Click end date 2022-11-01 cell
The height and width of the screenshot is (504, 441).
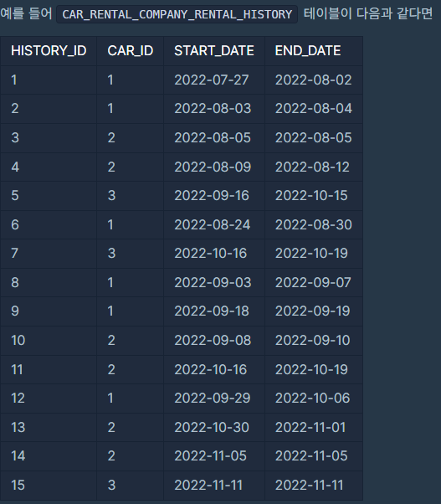[314, 427]
